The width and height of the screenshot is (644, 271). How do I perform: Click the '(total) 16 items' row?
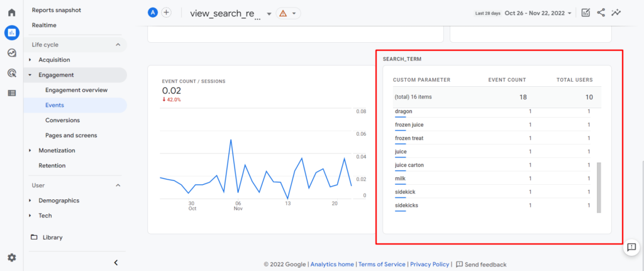pyautogui.click(x=497, y=97)
